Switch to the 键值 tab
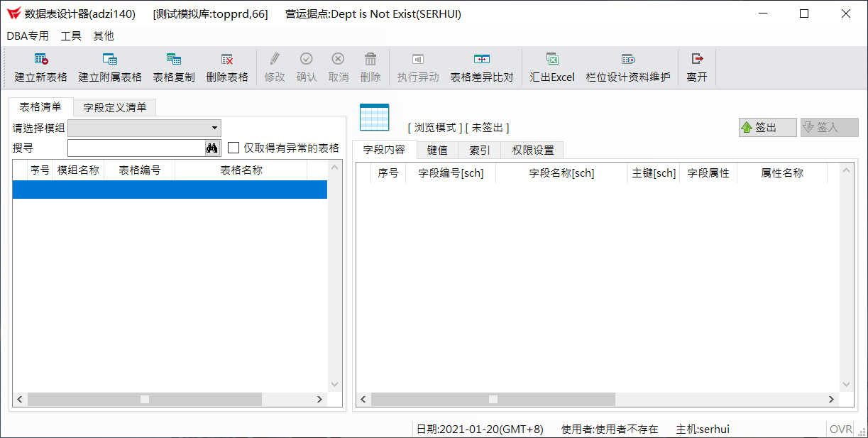This screenshot has height=438, width=868. [x=437, y=150]
